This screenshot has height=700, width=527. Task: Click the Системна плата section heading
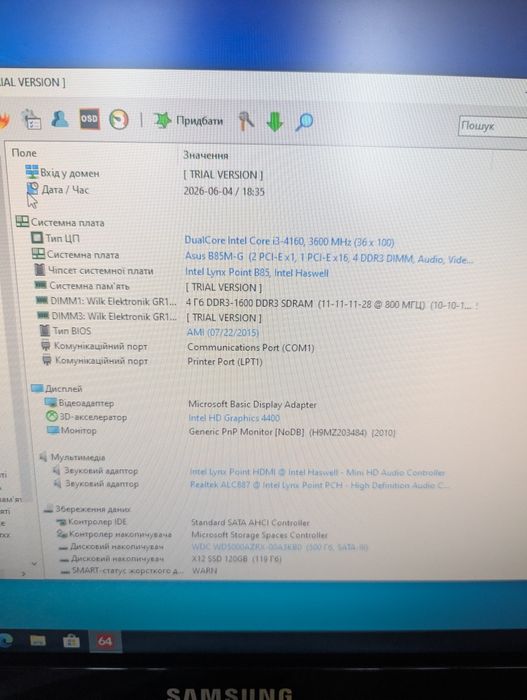[60, 222]
